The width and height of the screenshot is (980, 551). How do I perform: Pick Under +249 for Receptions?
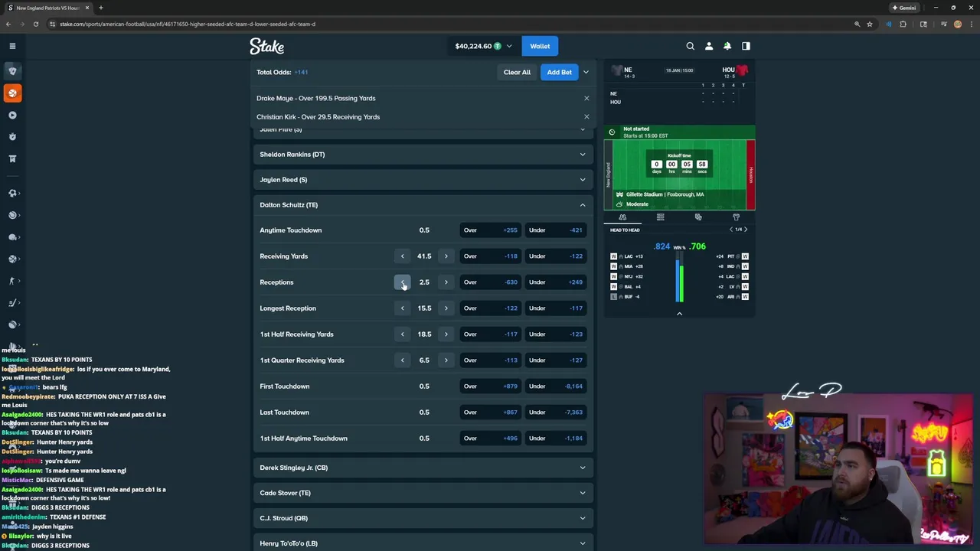pos(555,282)
